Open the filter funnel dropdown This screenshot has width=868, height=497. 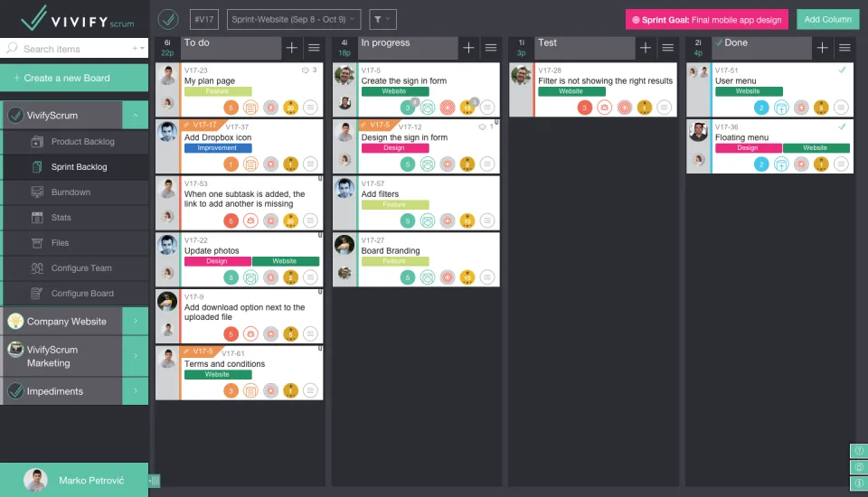382,19
